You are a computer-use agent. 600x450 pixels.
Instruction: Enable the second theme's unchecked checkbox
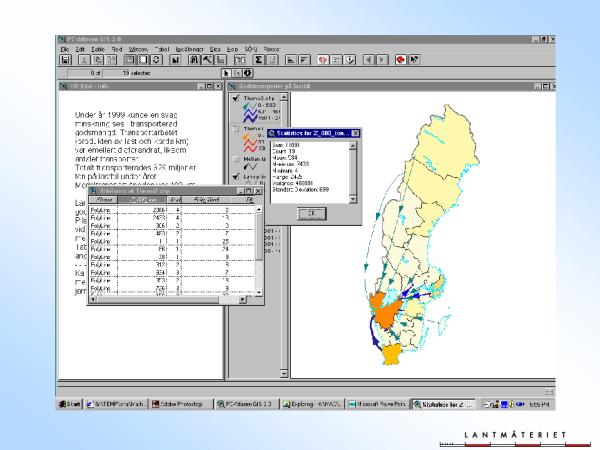pos(235,130)
